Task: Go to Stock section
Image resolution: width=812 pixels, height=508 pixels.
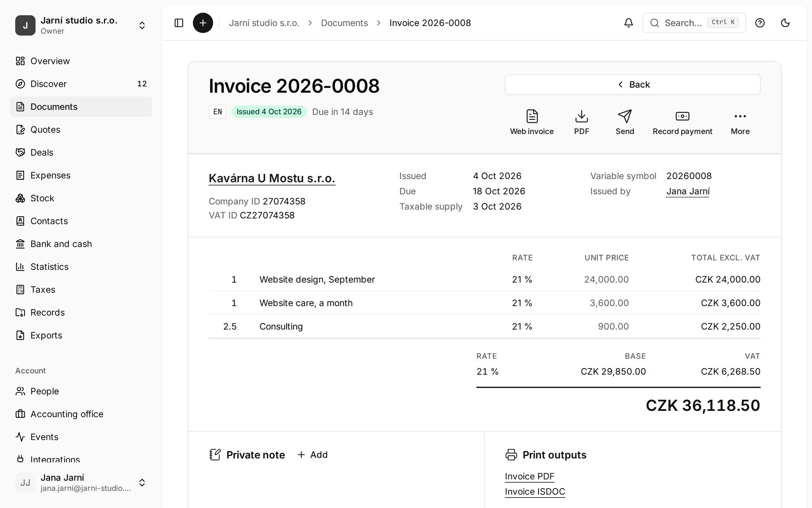Action: pyautogui.click(x=81, y=198)
